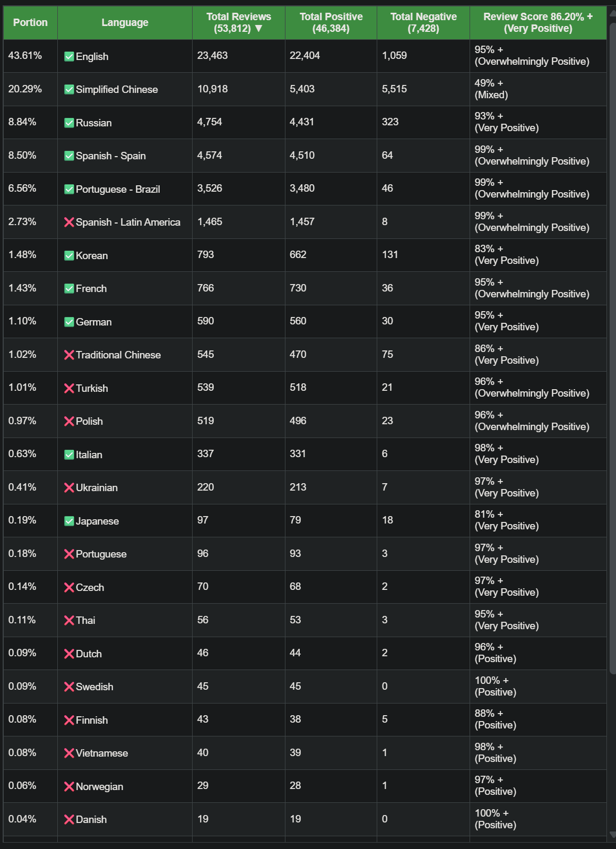Sort by the Total Positive column header

point(331,22)
